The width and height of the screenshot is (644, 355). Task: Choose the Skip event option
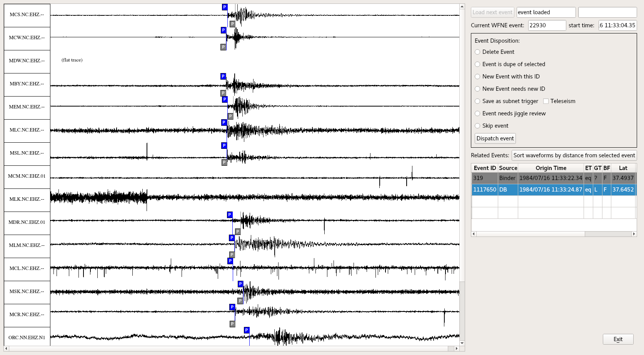click(477, 126)
